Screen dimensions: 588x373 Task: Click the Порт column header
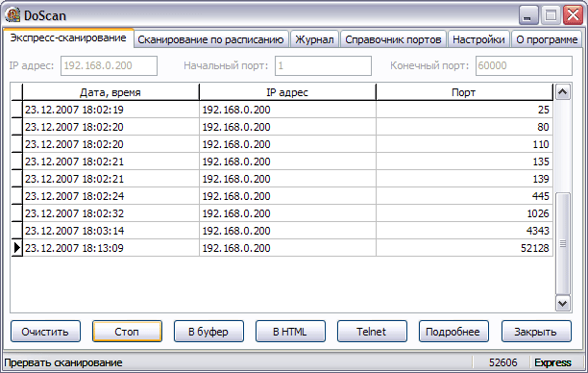coord(464,92)
